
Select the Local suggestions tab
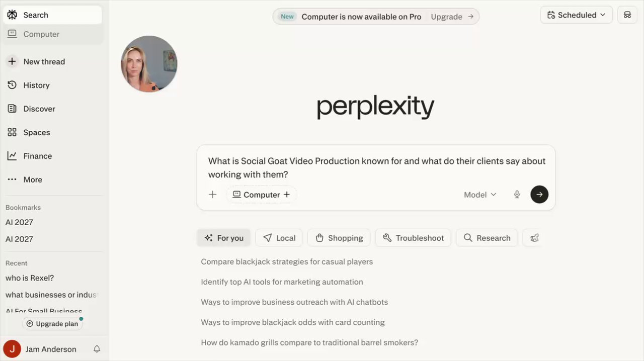279,238
